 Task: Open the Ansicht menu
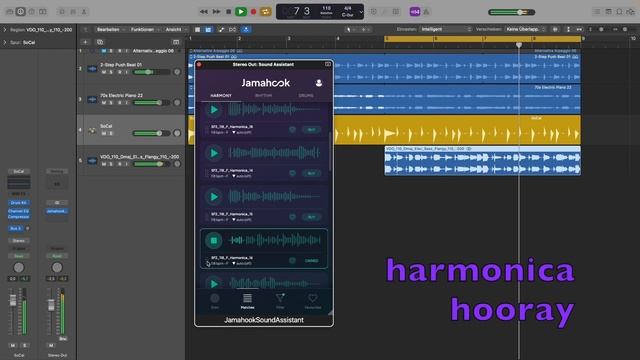click(x=176, y=29)
